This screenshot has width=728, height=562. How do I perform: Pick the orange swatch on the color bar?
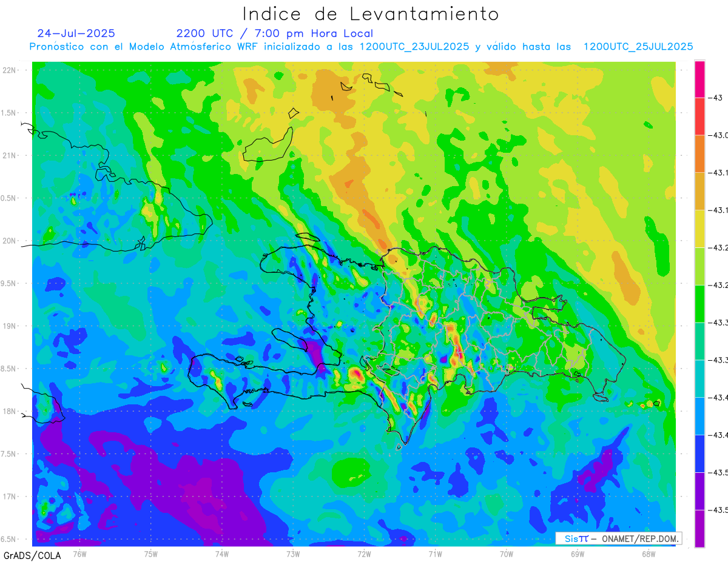click(699, 153)
